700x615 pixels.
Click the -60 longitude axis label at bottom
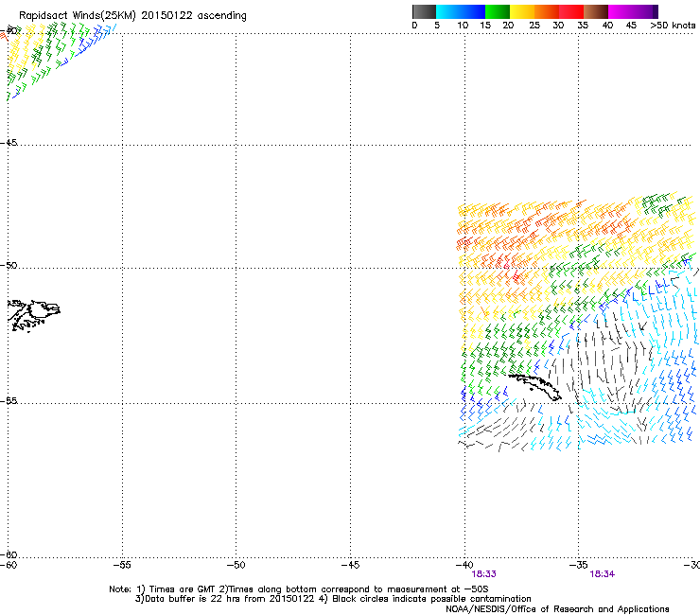click(8, 565)
